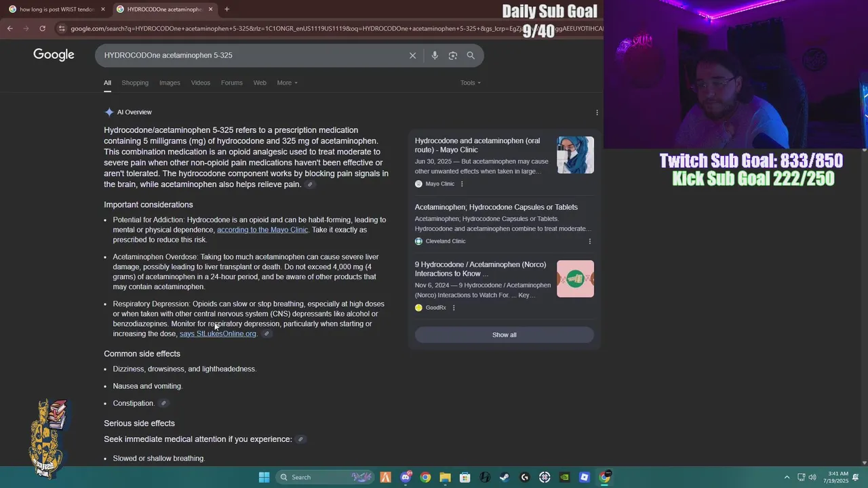Switch to Web results tab
The height and width of the screenshot is (488, 868).
[x=260, y=83]
